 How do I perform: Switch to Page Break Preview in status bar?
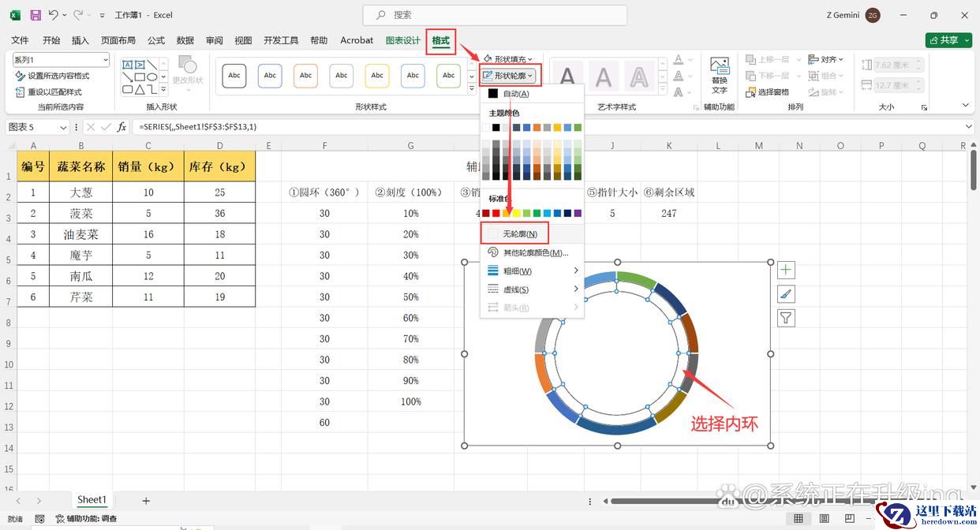click(847, 518)
